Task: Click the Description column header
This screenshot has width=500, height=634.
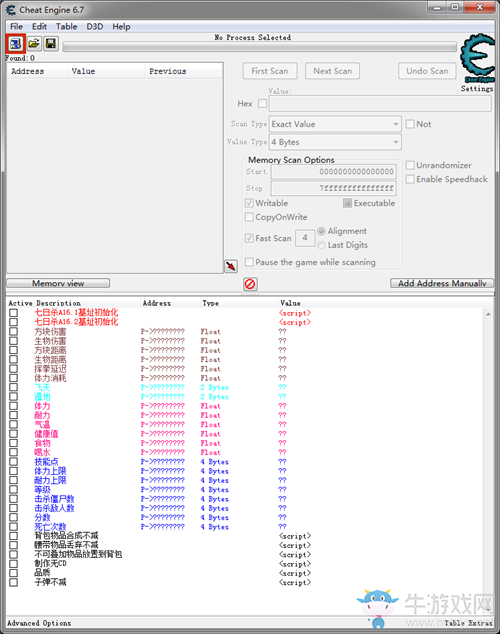Action: pos(59,303)
